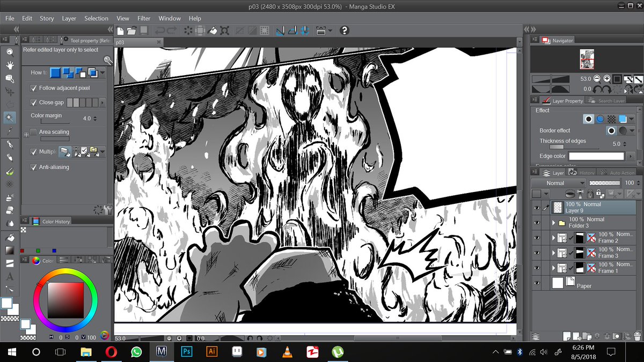Image resolution: width=644 pixels, height=362 pixels.
Task: Open help via the question mark icon
Action: click(x=345, y=31)
